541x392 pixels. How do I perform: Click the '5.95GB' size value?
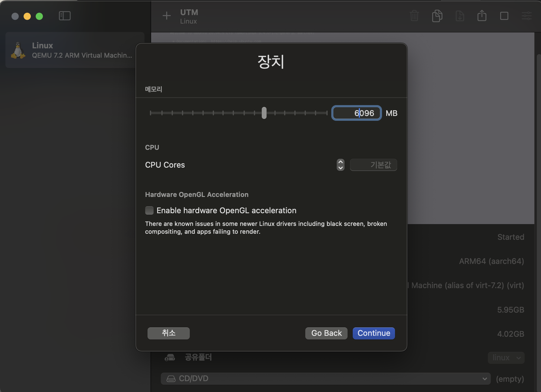[x=511, y=310]
